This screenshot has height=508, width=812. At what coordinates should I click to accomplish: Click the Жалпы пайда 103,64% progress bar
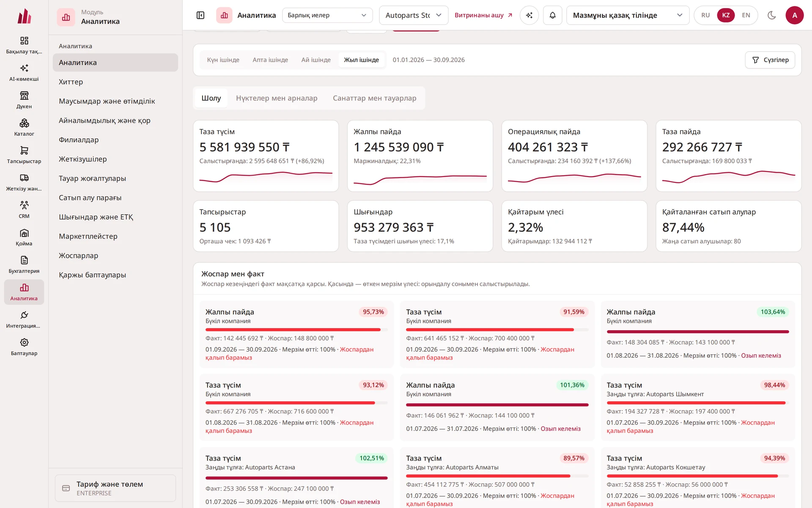point(697,332)
